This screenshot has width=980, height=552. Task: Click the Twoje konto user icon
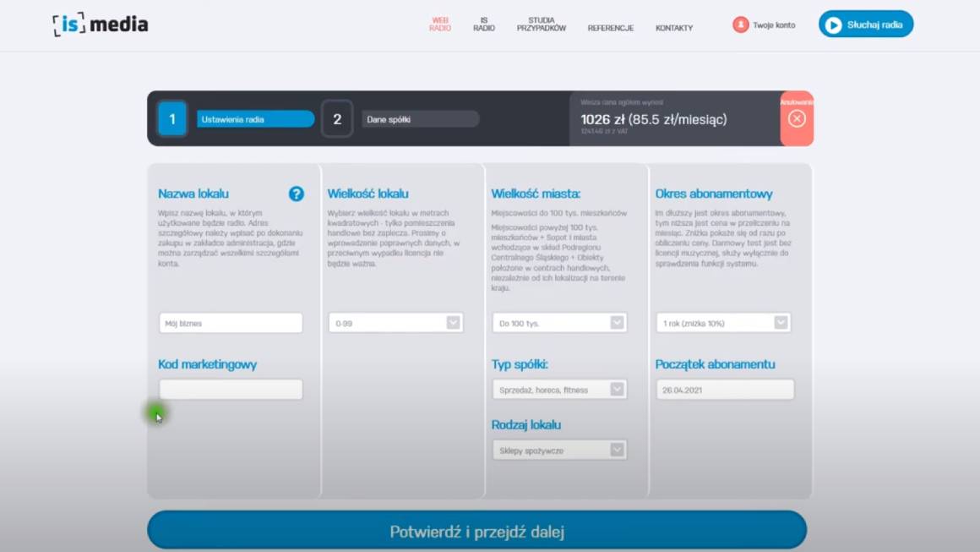click(740, 25)
